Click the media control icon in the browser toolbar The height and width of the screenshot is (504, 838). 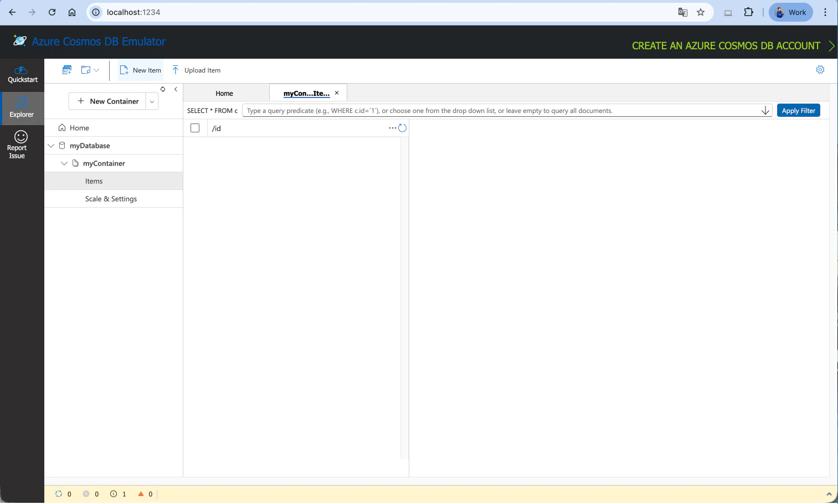pyautogui.click(x=728, y=13)
